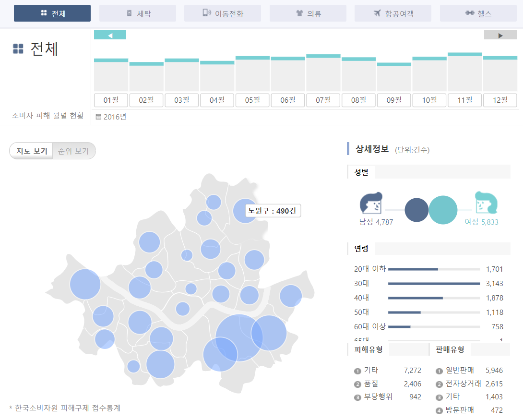Click the male face icon

(x=371, y=203)
